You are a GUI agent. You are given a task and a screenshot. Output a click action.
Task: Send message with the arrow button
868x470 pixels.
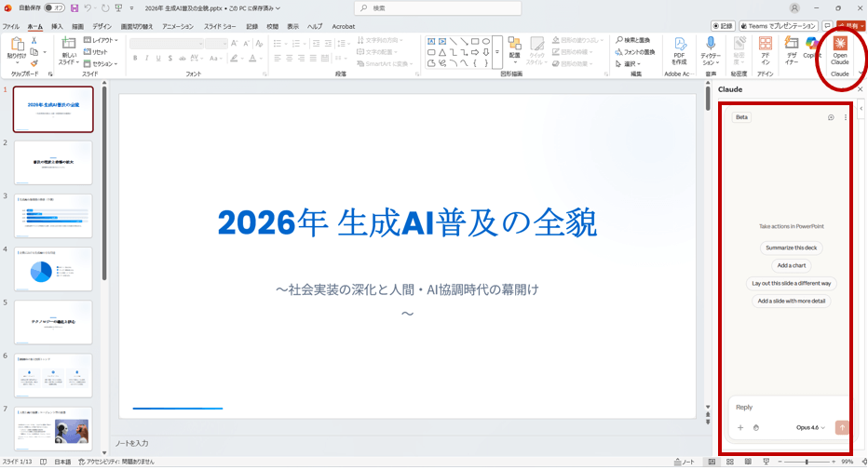click(x=842, y=428)
